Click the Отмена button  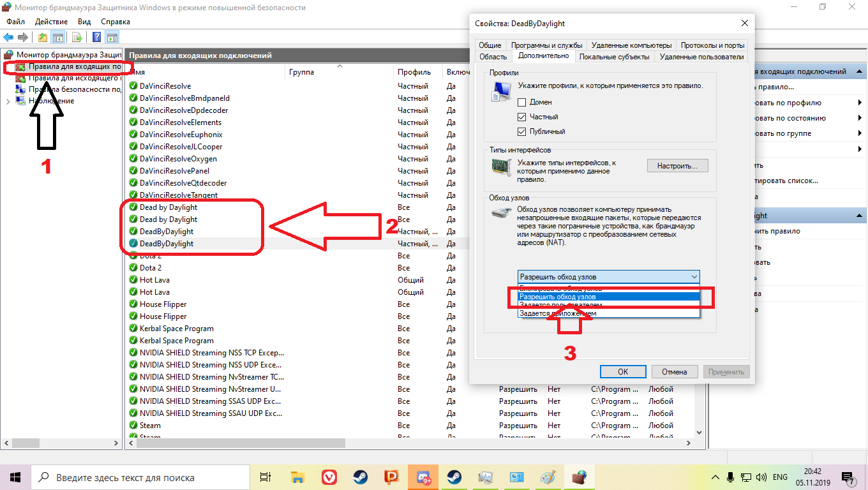pyautogui.click(x=674, y=371)
